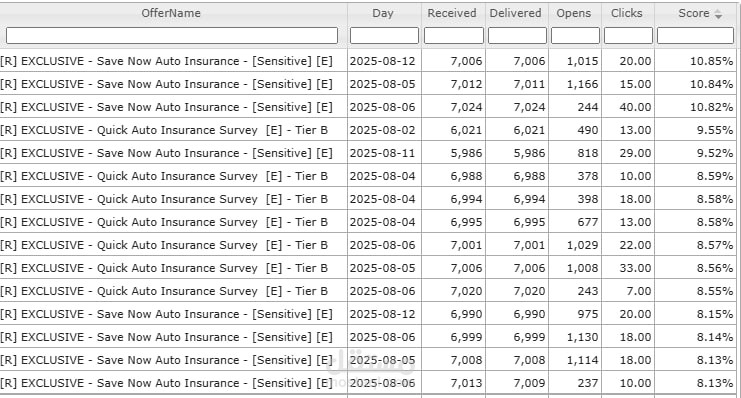Select the row with 5,986 received
Screen dimensions: 741x398
tap(368, 153)
